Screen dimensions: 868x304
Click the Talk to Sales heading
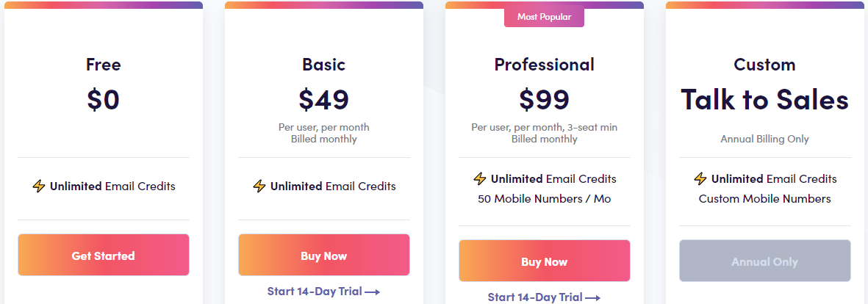[x=764, y=100]
